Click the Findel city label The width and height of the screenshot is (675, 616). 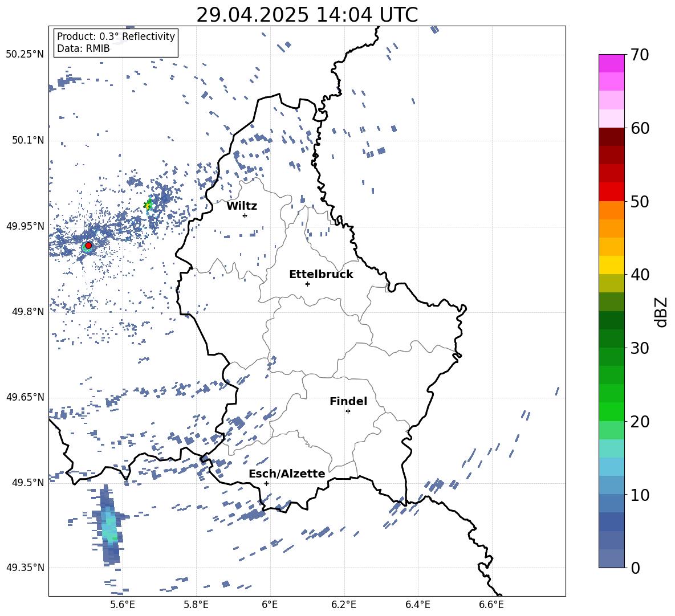pyautogui.click(x=348, y=401)
